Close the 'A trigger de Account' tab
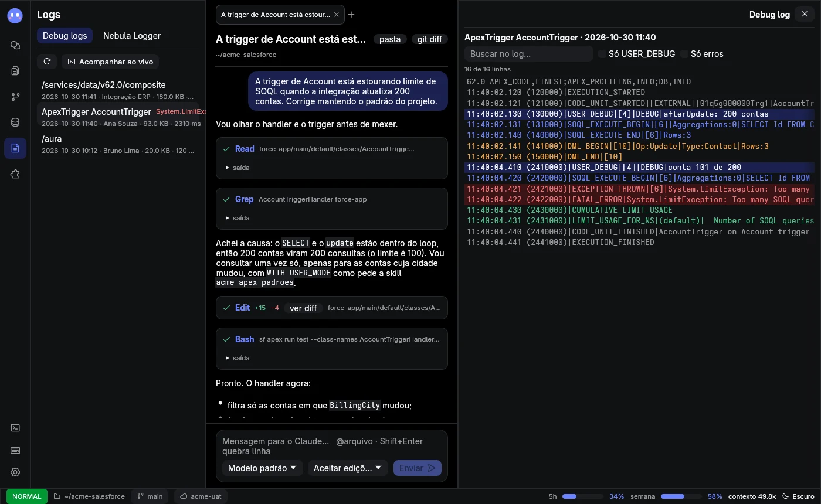This screenshot has height=504, width=821. pos(336,15)
